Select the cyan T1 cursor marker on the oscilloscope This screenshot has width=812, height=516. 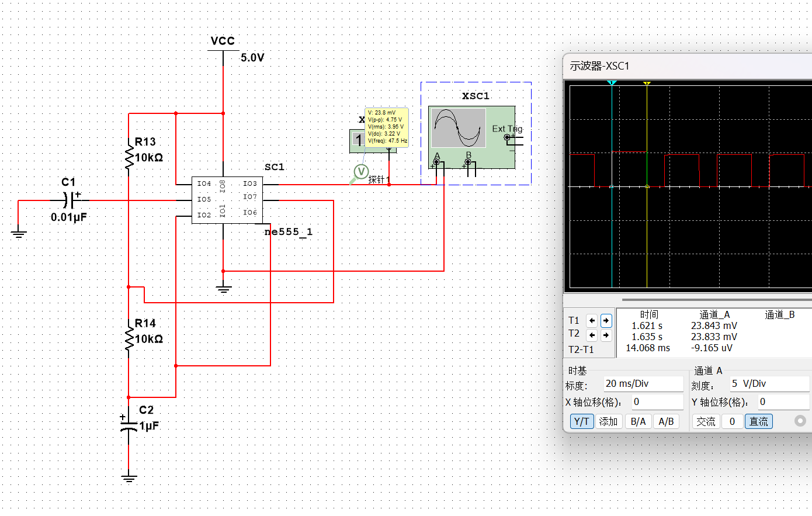pos(612,83)
